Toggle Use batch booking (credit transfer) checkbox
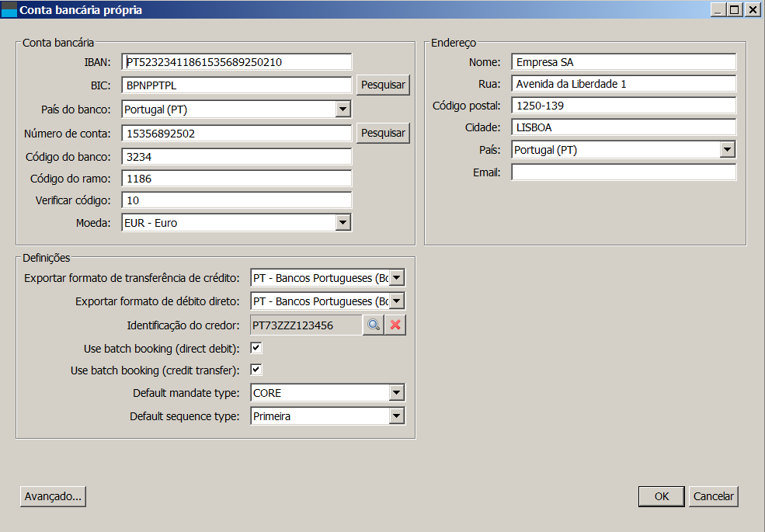 pos(256,370)
